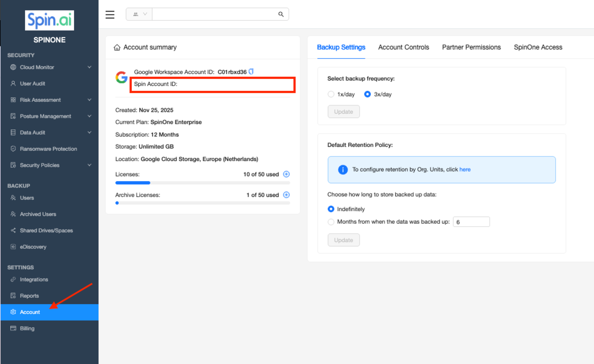Open the eDiscovery page
594x364 pixels.
click(49, 246)
